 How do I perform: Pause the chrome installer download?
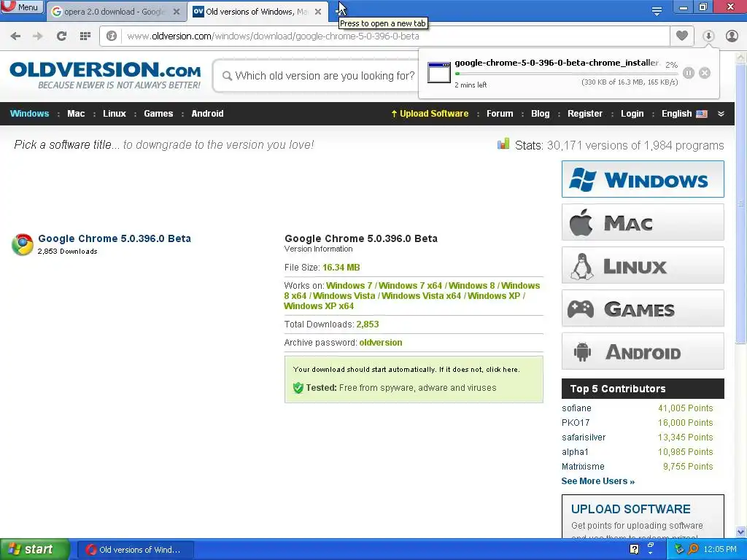[689, 73]
